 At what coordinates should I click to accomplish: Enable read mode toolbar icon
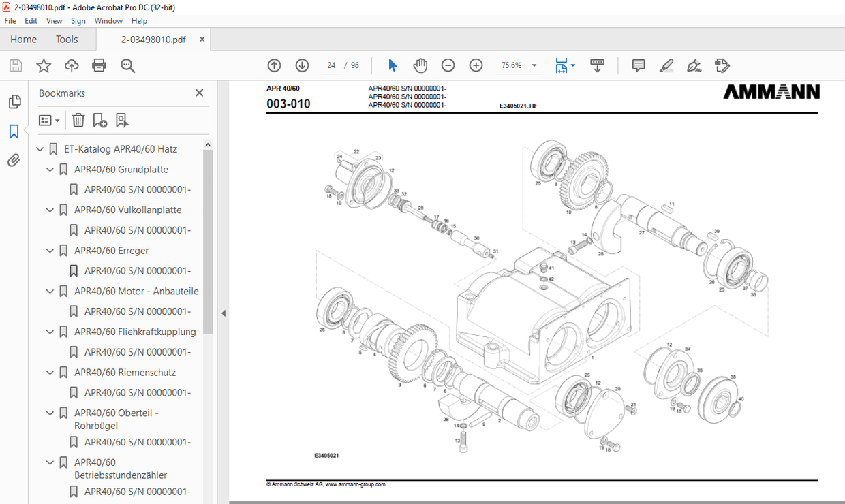click(597, 65)
